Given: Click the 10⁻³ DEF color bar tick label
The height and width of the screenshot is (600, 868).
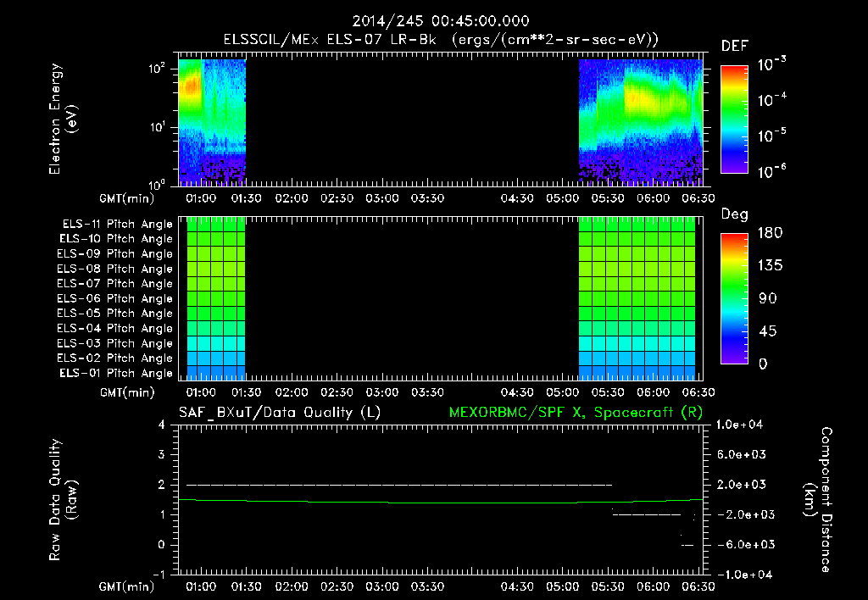Looking at the screenshot, I should pyautogui.click(x=772, y=64).
